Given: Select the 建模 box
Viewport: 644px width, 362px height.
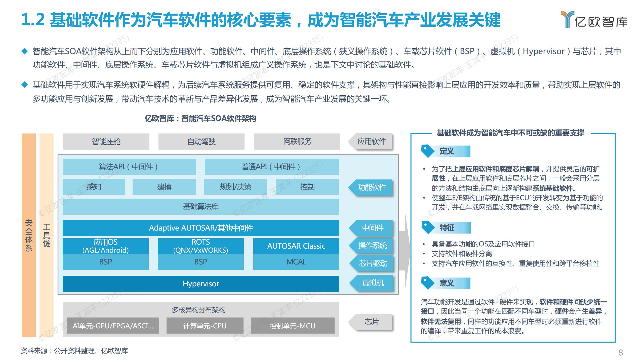Looking at the screenshot, I should 164,187.
